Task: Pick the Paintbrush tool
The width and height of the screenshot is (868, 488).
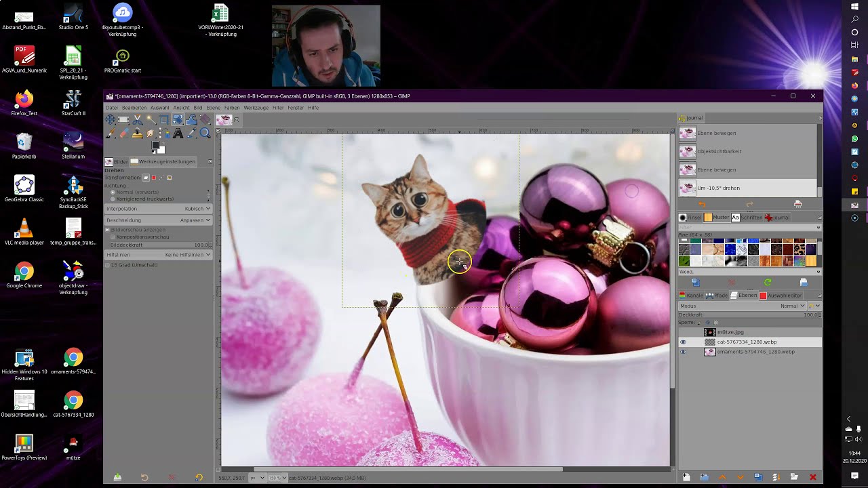Action: tap(110, 134)
